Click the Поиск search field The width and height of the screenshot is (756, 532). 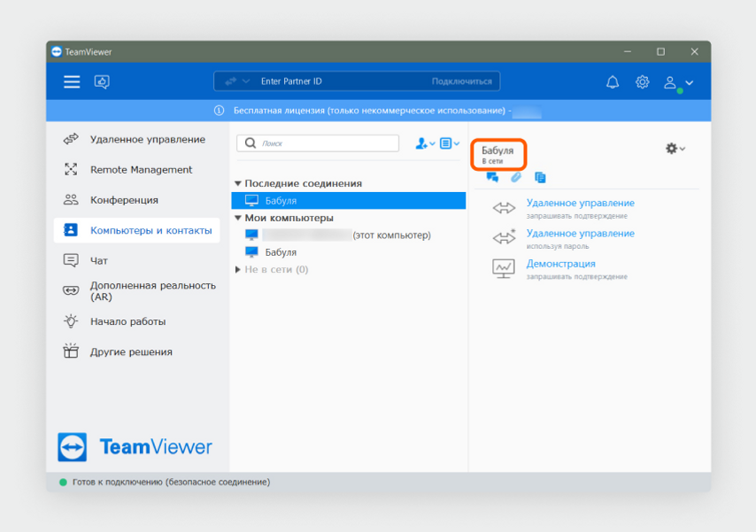tap(318, 143)
